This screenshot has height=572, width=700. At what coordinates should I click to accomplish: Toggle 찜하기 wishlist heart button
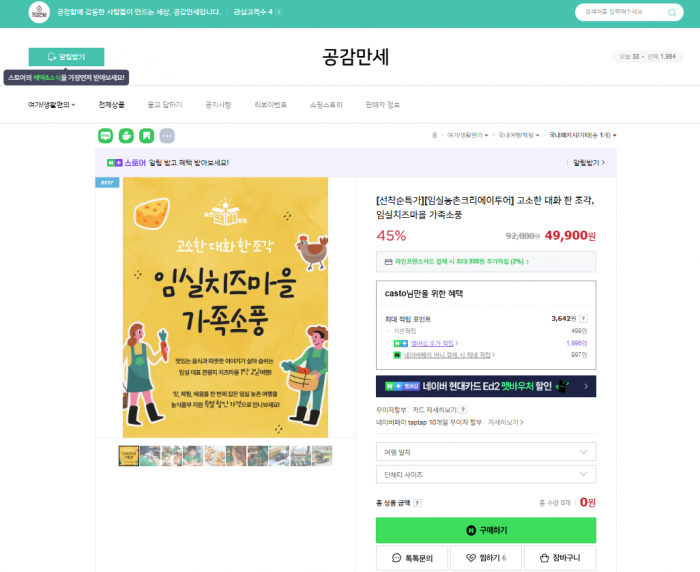click(486, 558)
